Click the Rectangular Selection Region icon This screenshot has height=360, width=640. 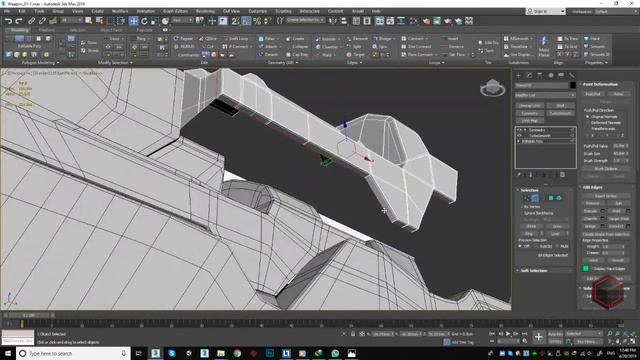pos(111,21)
